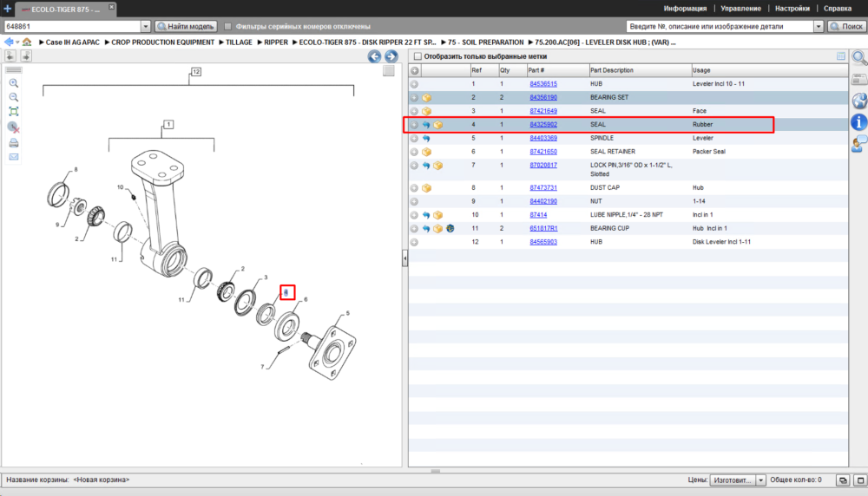Click the small square button at diagram corner
The height and width of the screenshot is (496, 868).
point(389,71)
